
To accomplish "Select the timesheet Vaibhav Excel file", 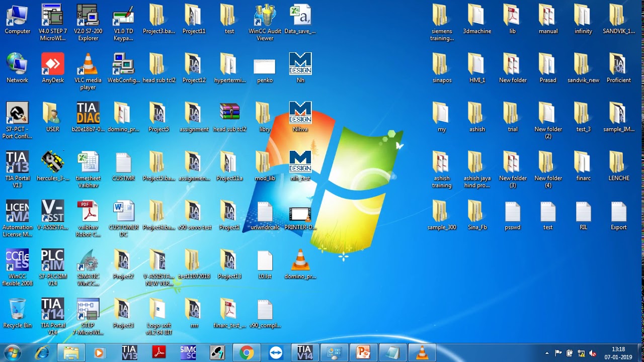I will click(x=88, y=170).
